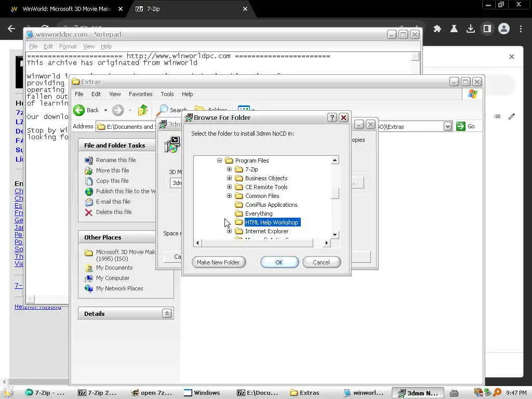
Task: Open My Computer in Other Places
Action: (x=112, y=278)
